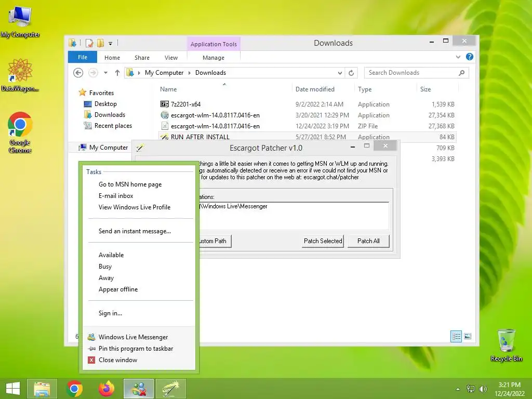Open the volume speaker tray icon
Image resolution: width=532 pixels, height=399 pixels.
(x=483, y=389)
